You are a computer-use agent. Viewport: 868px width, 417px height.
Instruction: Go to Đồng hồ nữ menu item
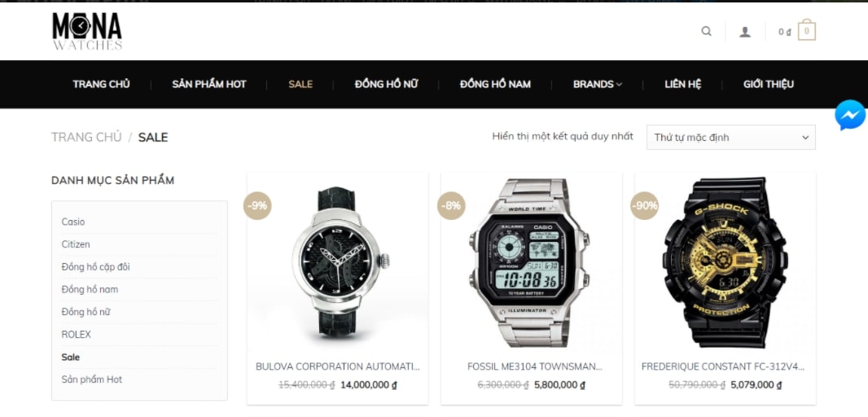[x=387, y=84]
